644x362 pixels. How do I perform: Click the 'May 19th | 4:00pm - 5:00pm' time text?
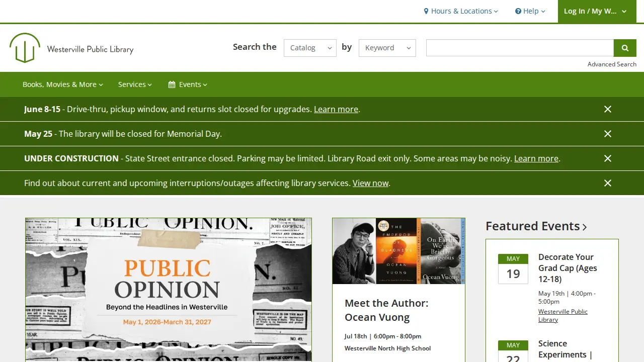[567, 298]
